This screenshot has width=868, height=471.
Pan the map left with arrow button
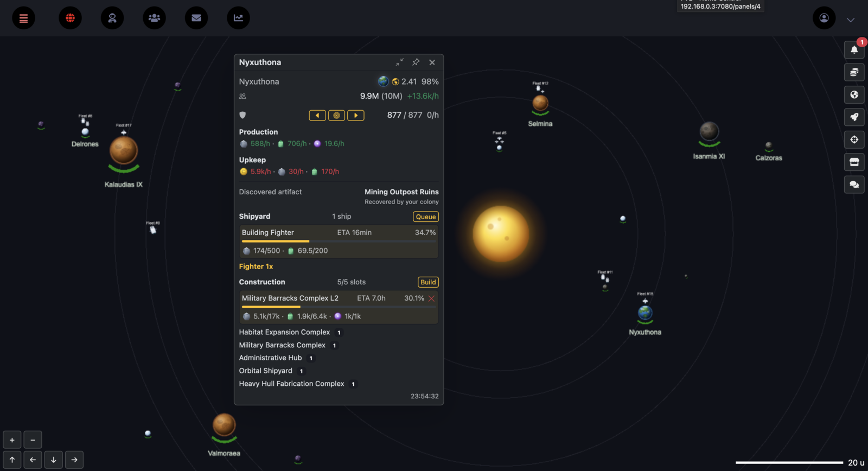pyautogui.click(x=33, y=460)
